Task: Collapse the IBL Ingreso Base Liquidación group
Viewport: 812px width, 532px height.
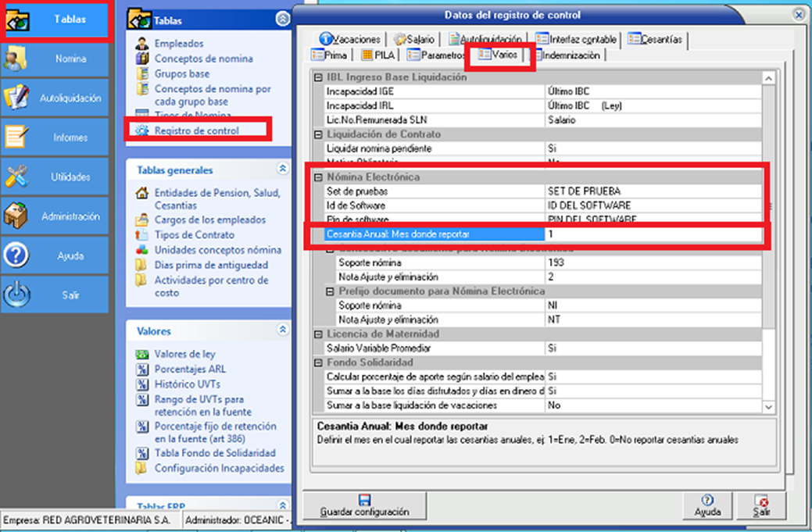Action: 318,77
